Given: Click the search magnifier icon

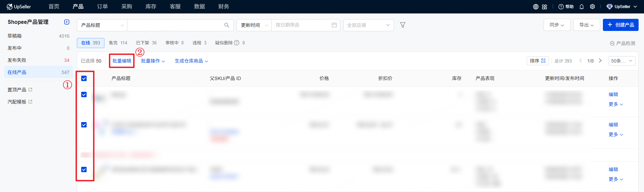Looking at the screenshot, I should pyautogui.click(x=226, y=25).
